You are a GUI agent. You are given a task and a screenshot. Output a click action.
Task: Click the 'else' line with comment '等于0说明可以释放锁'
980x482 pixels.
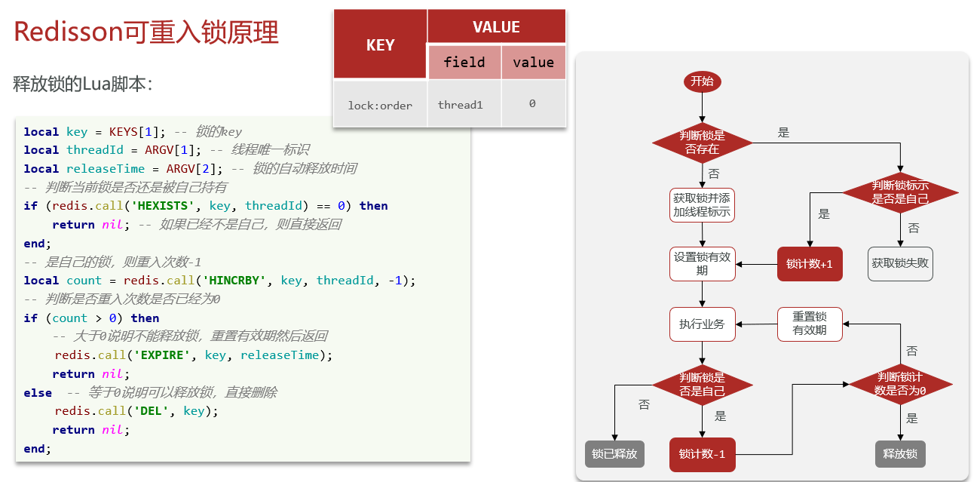(x=150, y=392)
